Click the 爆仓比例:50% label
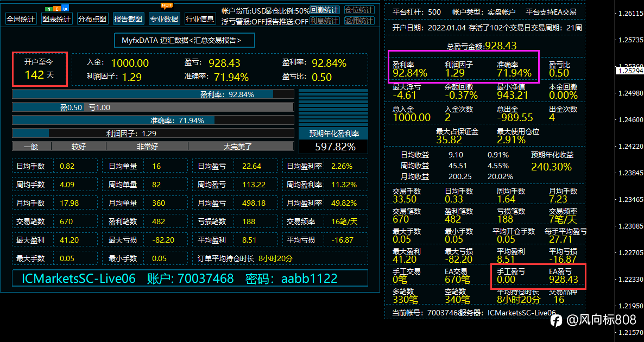 point(286,11)
